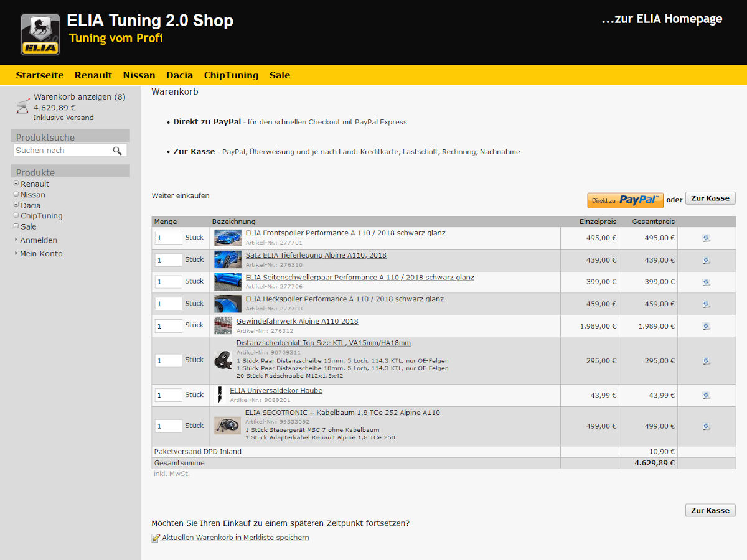Go to Startseite in the navigation bar
Image resolution: width=747 pixels, height=560 pixels.
point(40,75)
